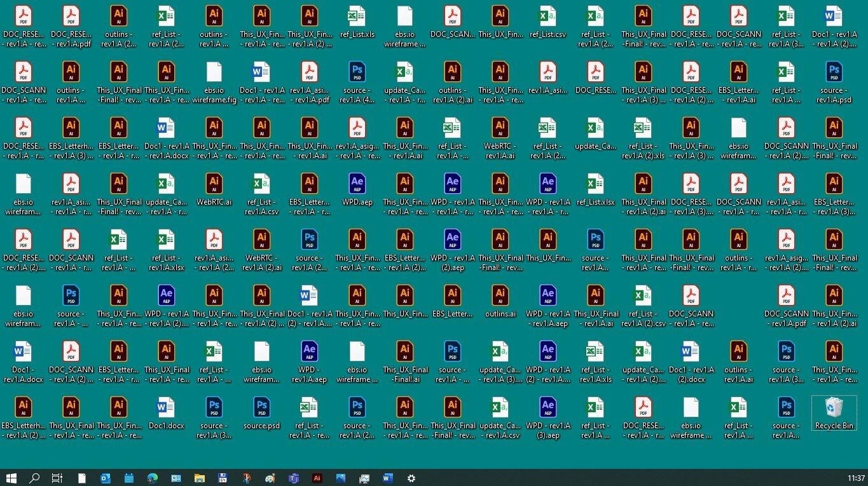Screen dimensions: 868x486
Task: Launch Adobe Illustrator from the taskbar
Action: click(x=317, y=478)
